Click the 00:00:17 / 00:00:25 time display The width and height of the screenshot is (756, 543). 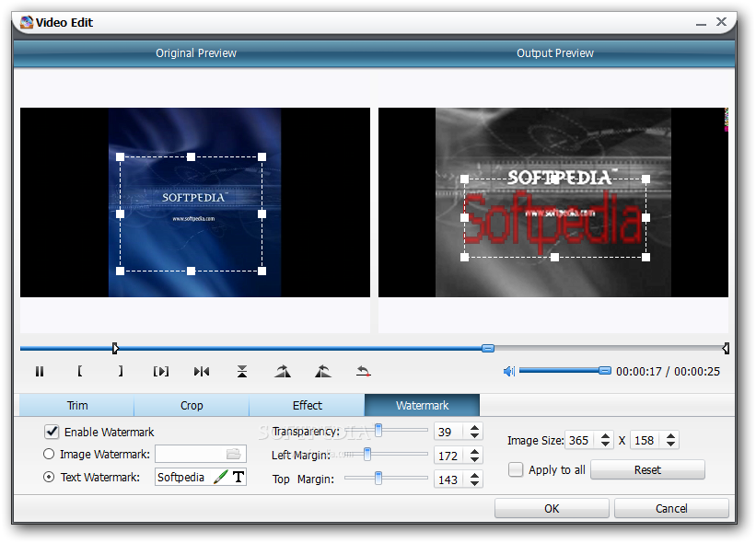pyautogui.click(x=668, y=372)
